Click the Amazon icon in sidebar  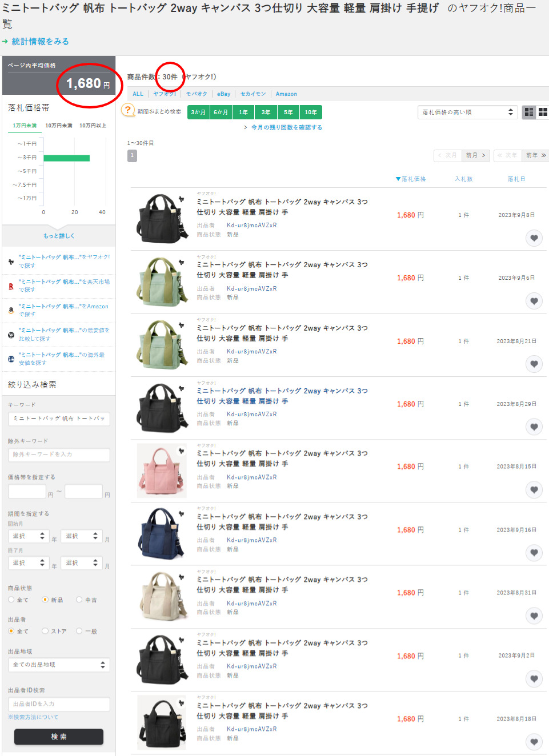[11, 310]
